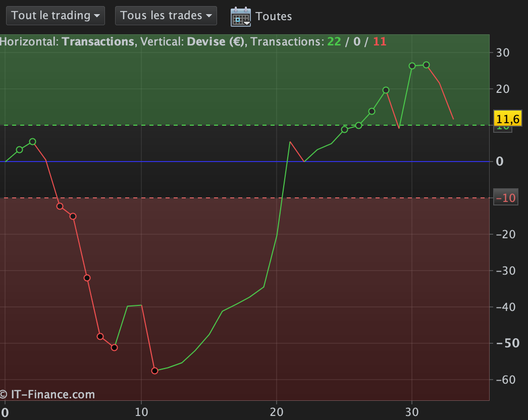Open the 'Tous les trades' dropdown
Viewport: 528px width, 420px height.
click(x=166, y=16)
